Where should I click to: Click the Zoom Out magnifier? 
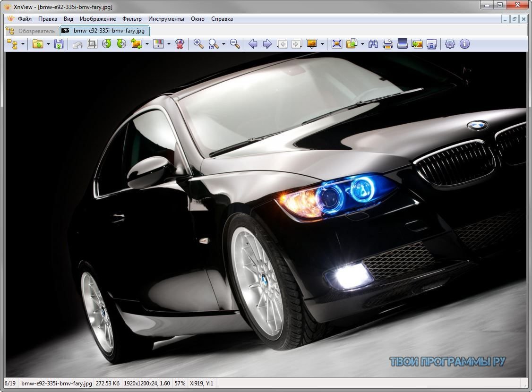click(235, 44)
